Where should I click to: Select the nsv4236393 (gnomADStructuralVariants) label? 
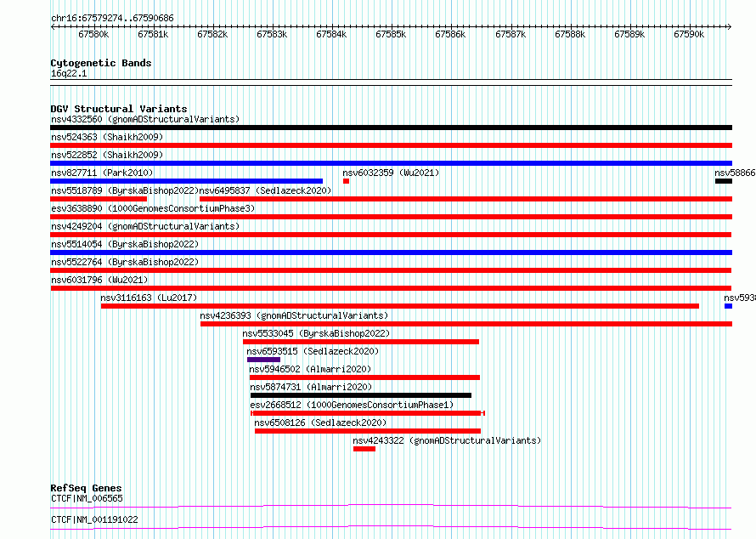(x=294, y=315)
